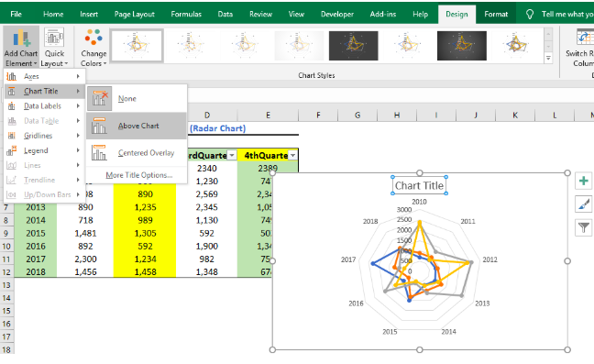594x364 pixels.
Task: Open the Add Chart Element dropdown
Action: (x=21, y=47)
